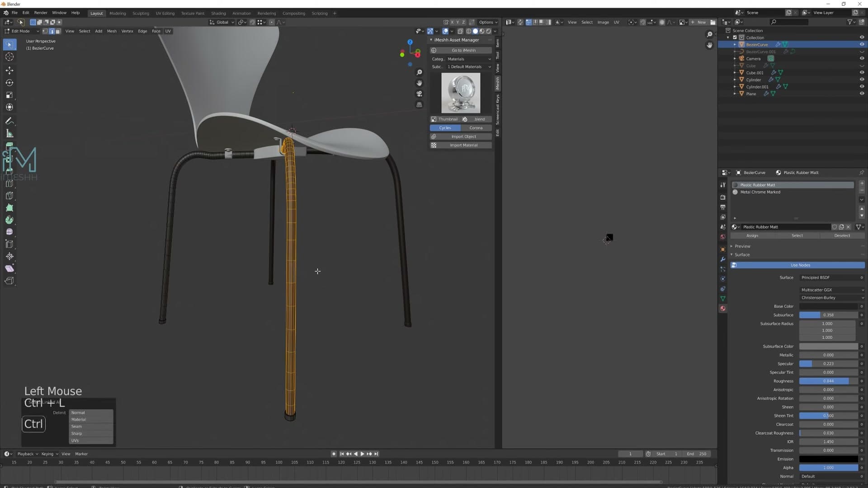868x488 pixels.
Task: Open the Object Data properties tab
Action: coord(722,299)
